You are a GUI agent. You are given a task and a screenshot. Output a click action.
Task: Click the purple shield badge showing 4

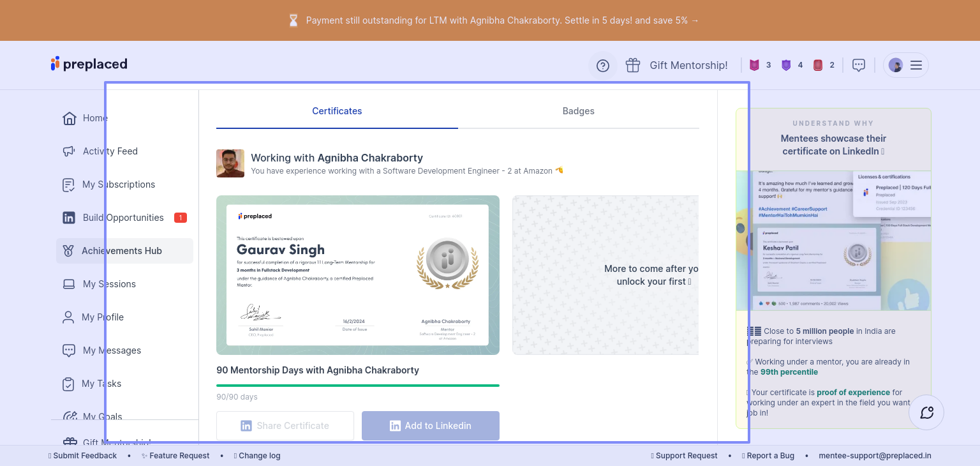[786, 65]
